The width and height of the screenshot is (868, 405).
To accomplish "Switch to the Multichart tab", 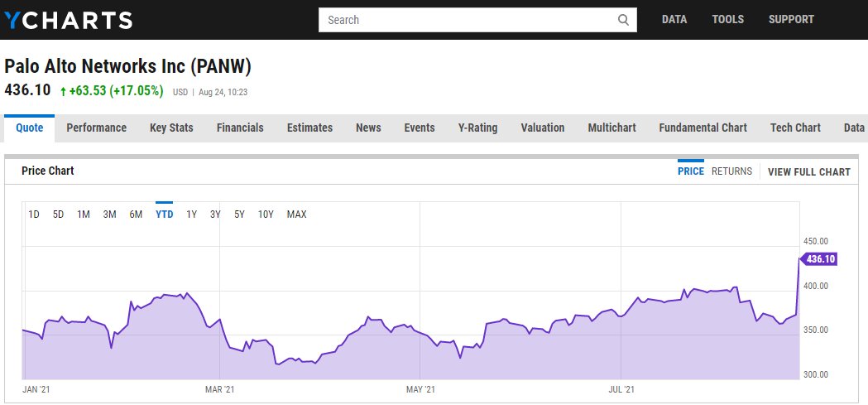I will [x=611, y=128].
